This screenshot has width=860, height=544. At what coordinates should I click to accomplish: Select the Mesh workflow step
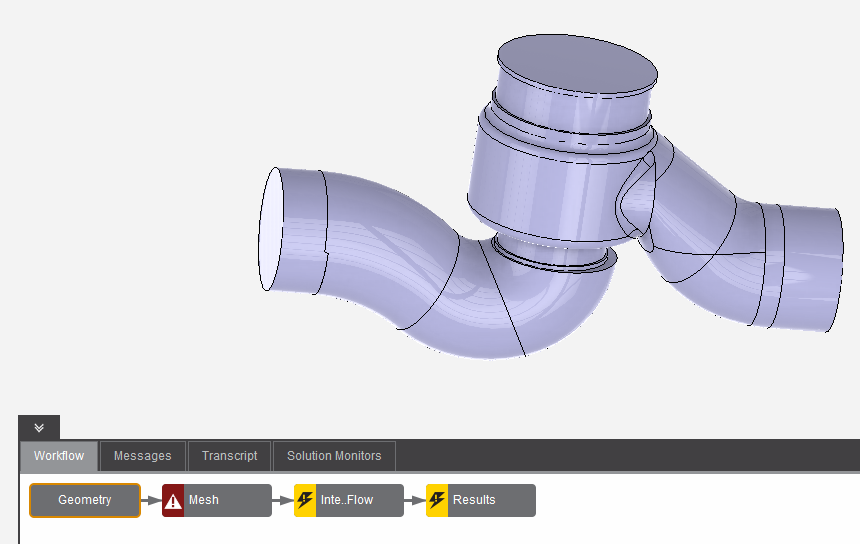tap(217, 500)
